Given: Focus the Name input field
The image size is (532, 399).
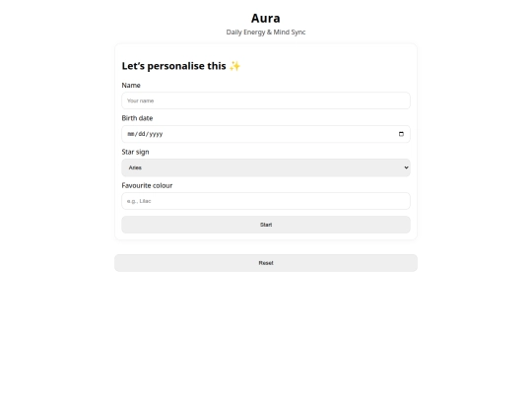Looking at the screenshot, I should [x=266, y=100].
